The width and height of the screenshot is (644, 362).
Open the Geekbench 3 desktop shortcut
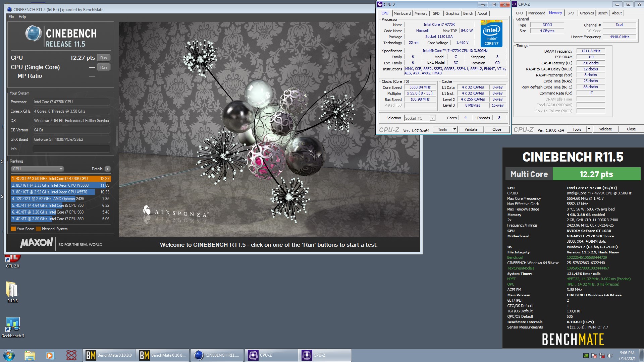click(x=12, y=327)
